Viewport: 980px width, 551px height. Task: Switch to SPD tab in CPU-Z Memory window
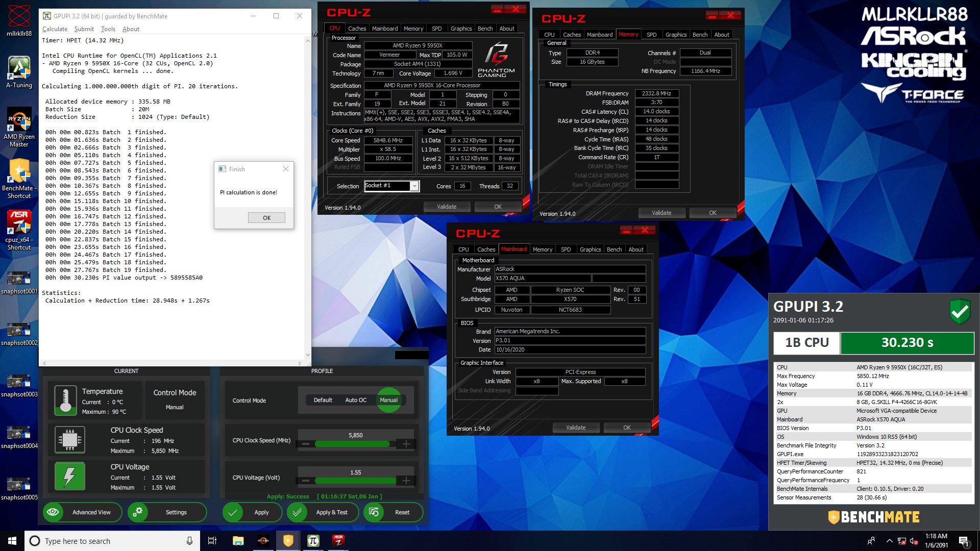651,35
